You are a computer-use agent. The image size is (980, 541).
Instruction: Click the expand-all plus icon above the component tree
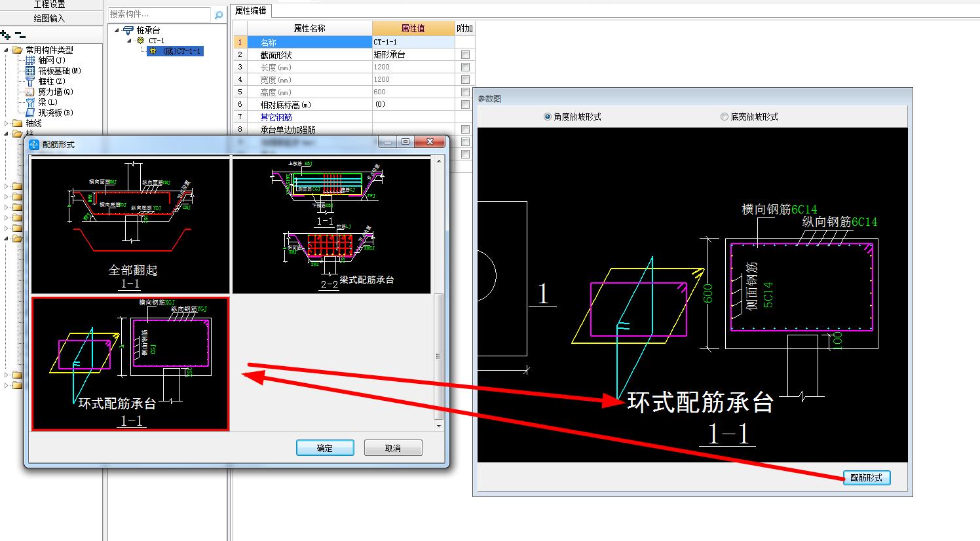pos(5,35)
